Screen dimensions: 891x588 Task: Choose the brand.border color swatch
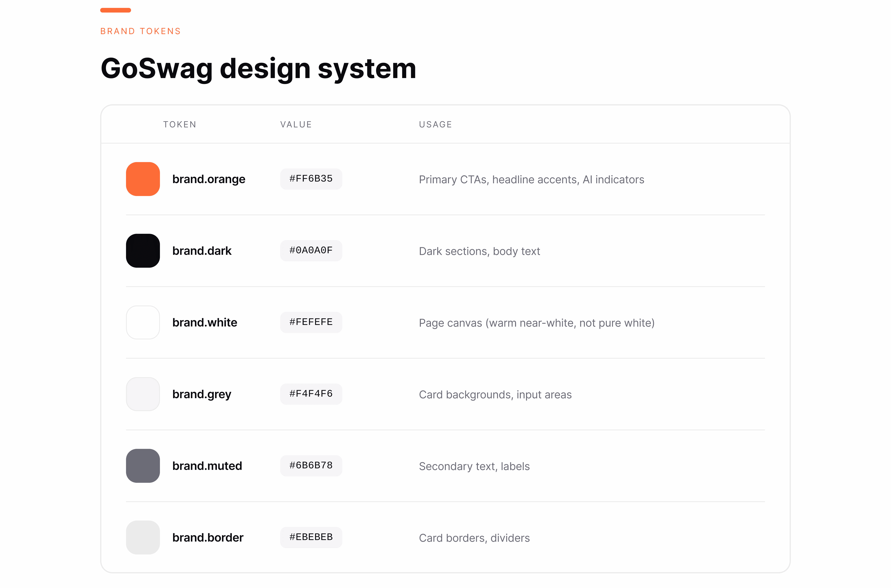(143, 537)
